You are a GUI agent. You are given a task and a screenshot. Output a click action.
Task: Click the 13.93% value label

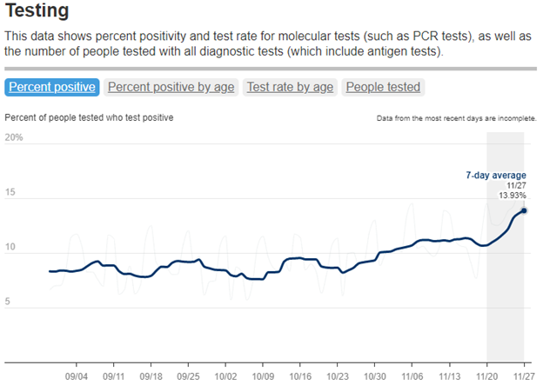point(513,195)
